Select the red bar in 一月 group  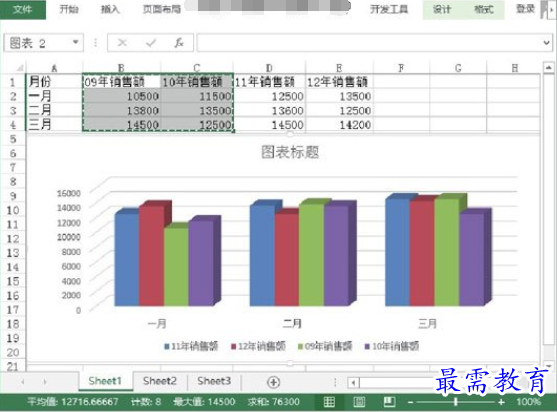(x=152, y=256)
